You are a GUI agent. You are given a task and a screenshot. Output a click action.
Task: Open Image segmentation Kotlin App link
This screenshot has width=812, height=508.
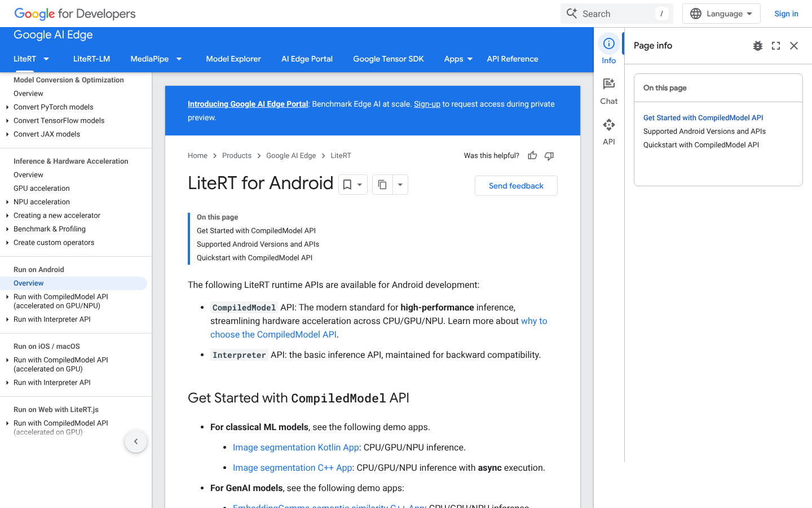pyautogui.click(x=296, y=448)
